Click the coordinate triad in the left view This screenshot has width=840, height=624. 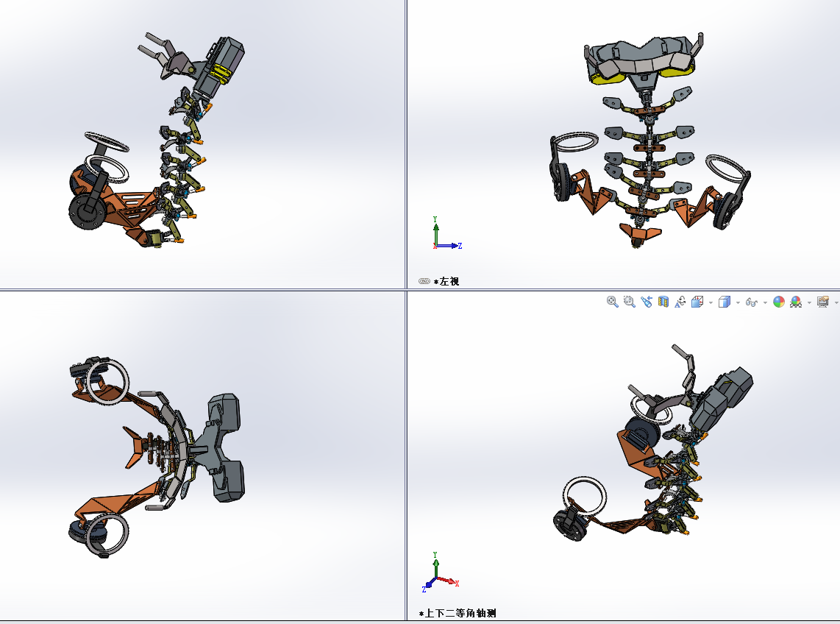[446, 233]
